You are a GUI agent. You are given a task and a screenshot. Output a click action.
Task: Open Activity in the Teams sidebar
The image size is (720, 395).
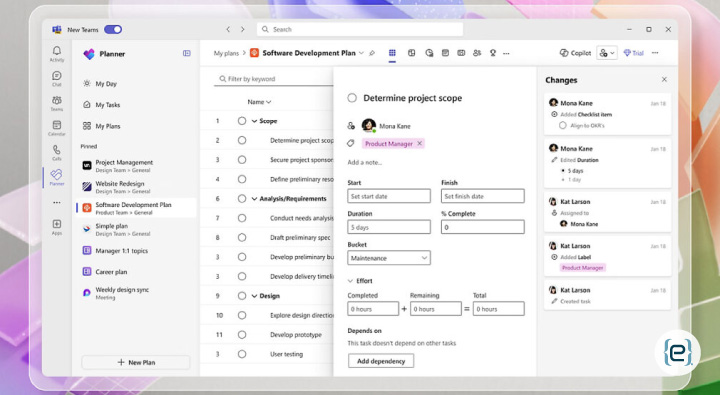(57, 53)
